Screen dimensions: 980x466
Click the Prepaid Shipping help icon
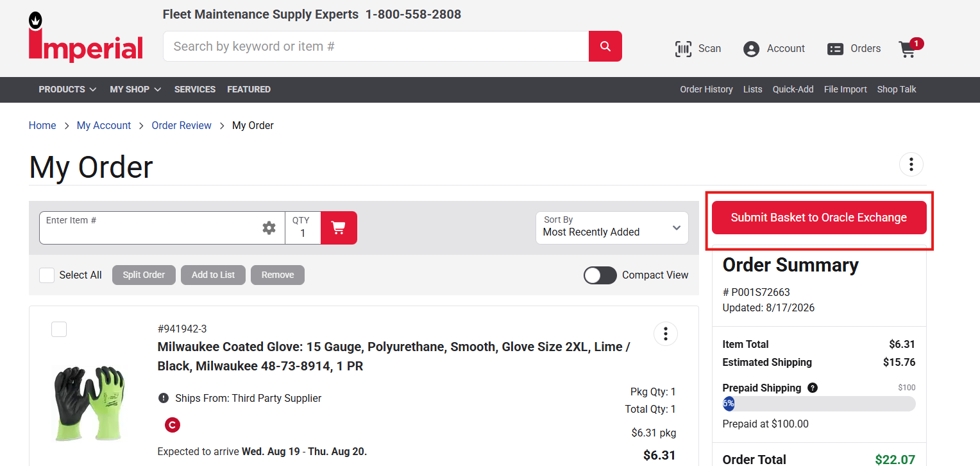[x=813, y=388]
